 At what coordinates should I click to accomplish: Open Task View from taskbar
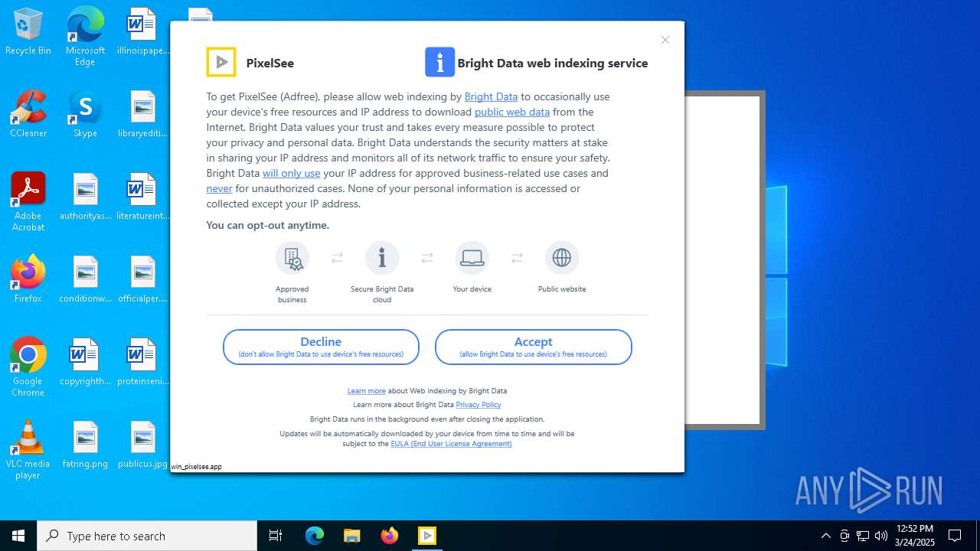click(276, 536)
